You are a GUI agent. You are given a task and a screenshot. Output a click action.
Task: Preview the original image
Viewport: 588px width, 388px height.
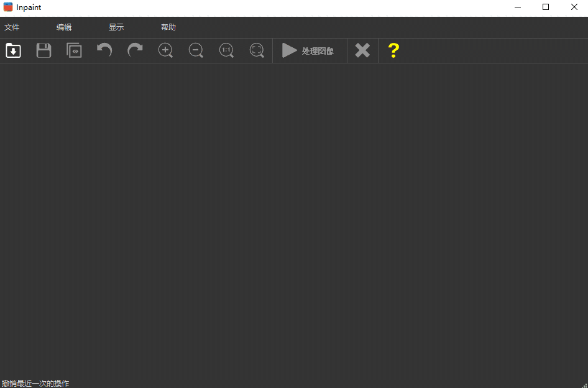click(x=74, y=50)
